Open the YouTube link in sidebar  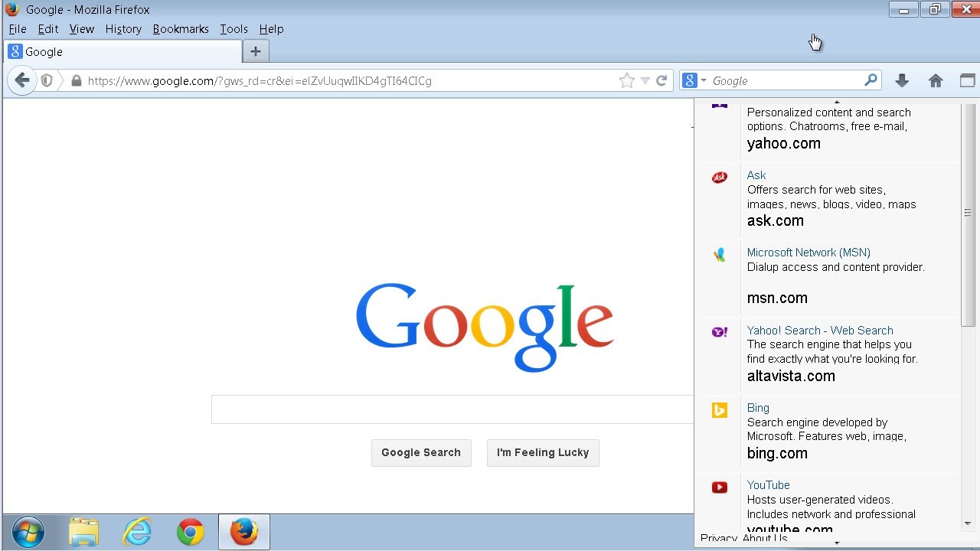768,485
